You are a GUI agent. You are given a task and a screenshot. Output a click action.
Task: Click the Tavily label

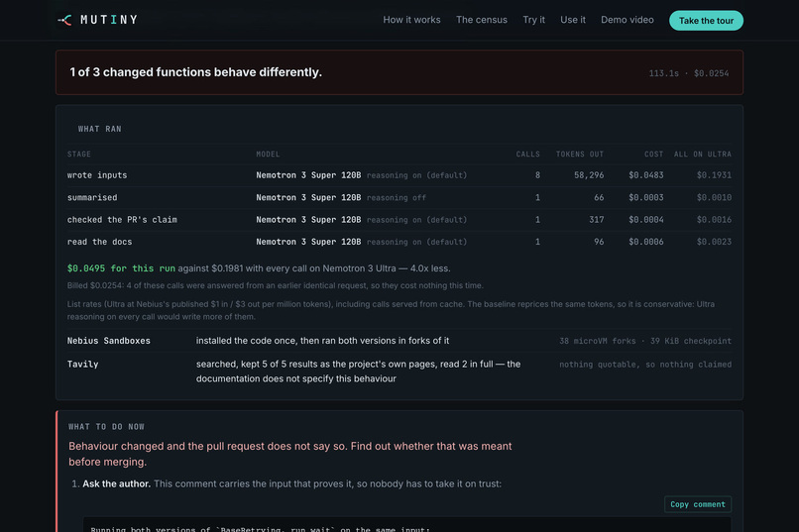point(82,364)
